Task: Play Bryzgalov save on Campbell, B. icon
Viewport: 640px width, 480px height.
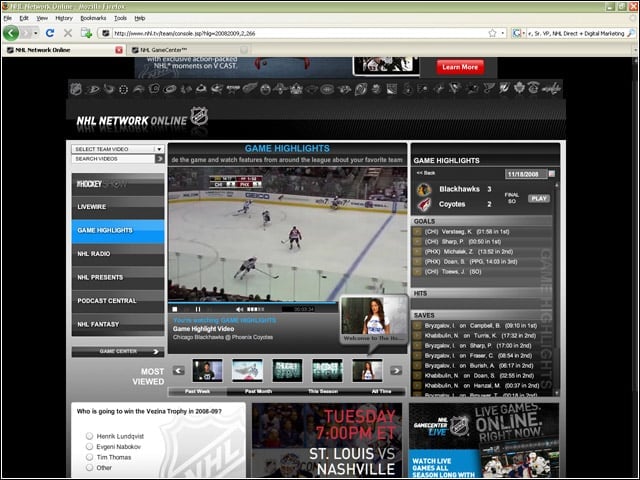Action: (417, 326)
